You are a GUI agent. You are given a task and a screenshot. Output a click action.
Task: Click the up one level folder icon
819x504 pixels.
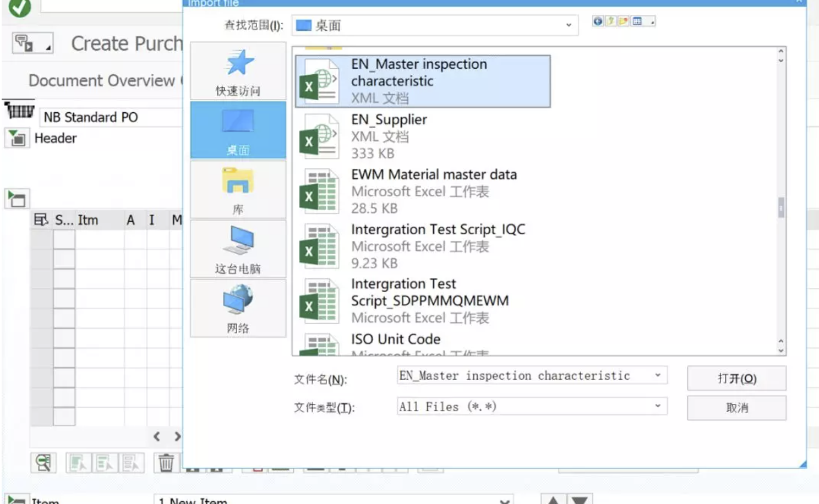tap(611, 21)
